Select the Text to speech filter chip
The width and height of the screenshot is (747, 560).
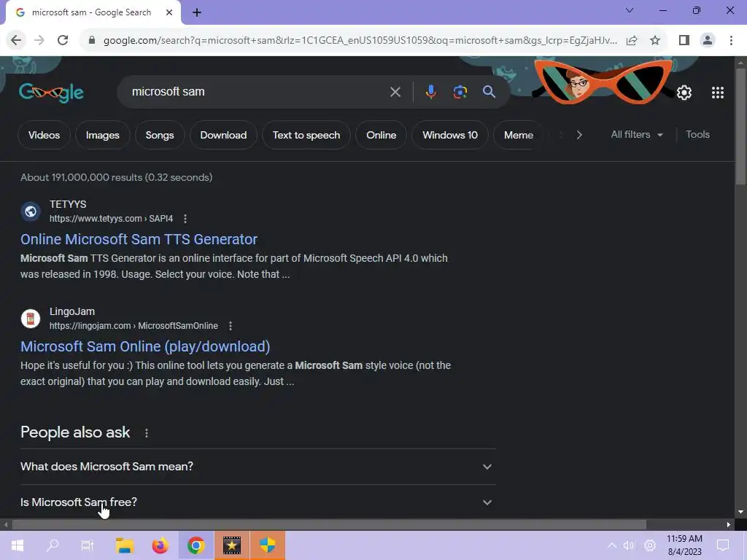306,135
